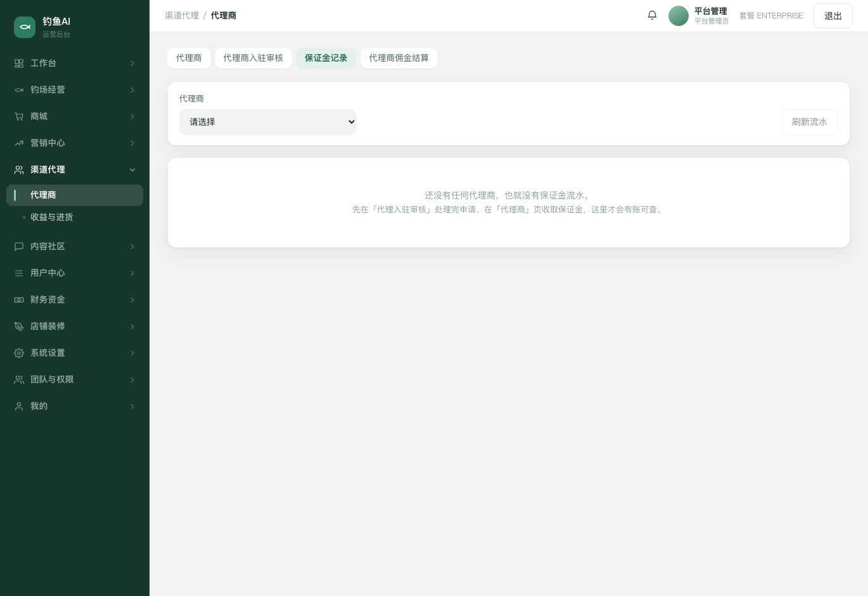This screenshot has width=868, height=596.
Task: Click the 团队与权限 users icon
Action: point(19,380)
